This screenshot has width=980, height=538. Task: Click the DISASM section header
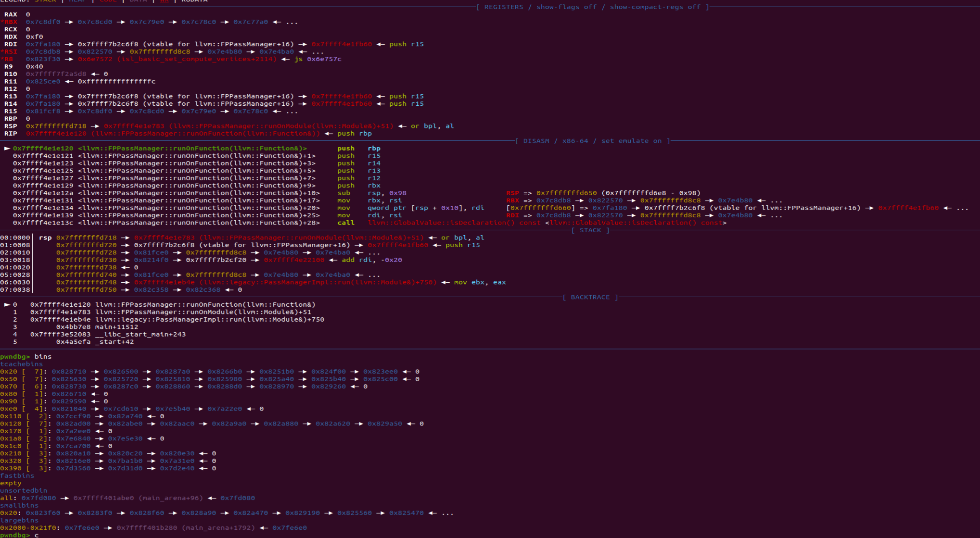[x=593, y=141]
